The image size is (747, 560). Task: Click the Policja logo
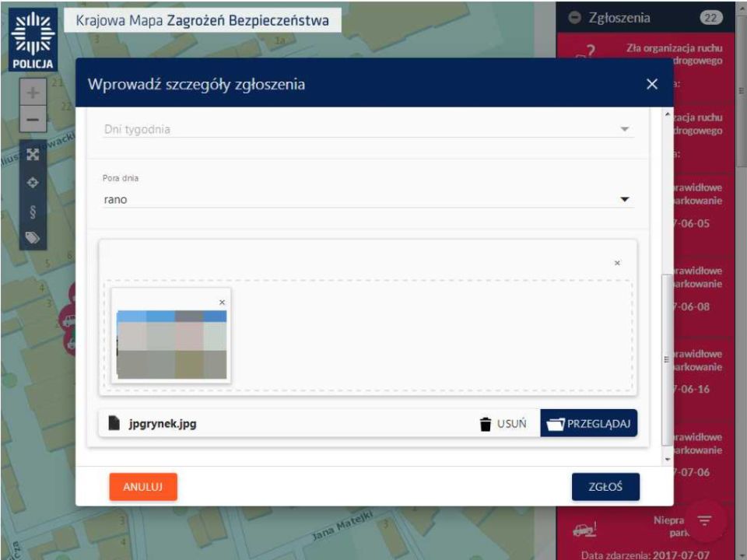33,39
